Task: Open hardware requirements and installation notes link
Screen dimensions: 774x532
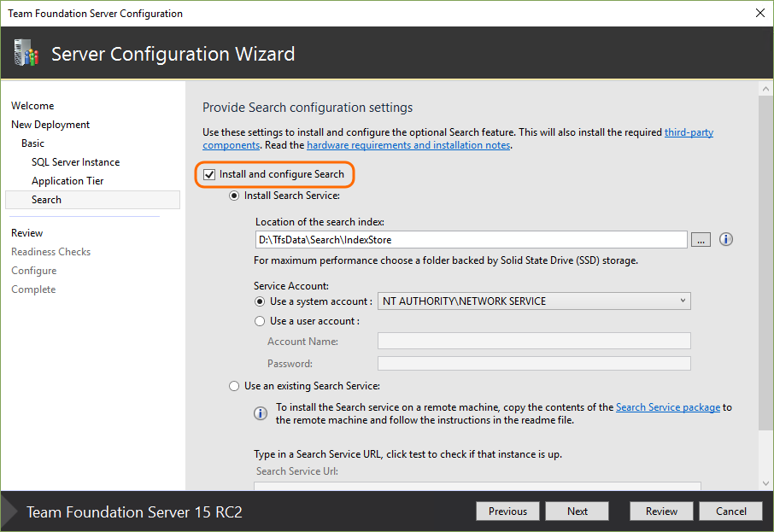Action: click(x=408, y=145)
